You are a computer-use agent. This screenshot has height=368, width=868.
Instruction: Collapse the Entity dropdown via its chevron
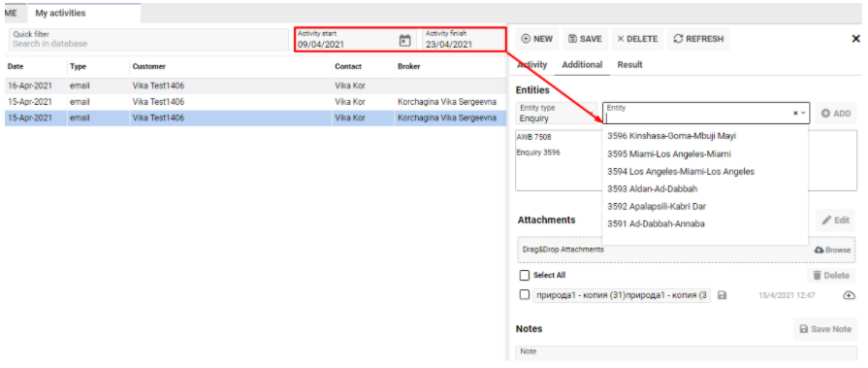click(804, 113)
